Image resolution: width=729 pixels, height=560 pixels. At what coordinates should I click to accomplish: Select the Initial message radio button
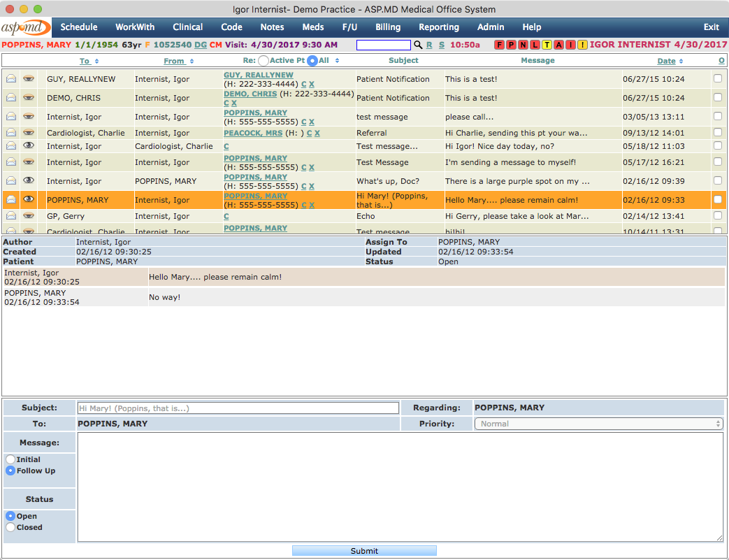click(10, 459)
